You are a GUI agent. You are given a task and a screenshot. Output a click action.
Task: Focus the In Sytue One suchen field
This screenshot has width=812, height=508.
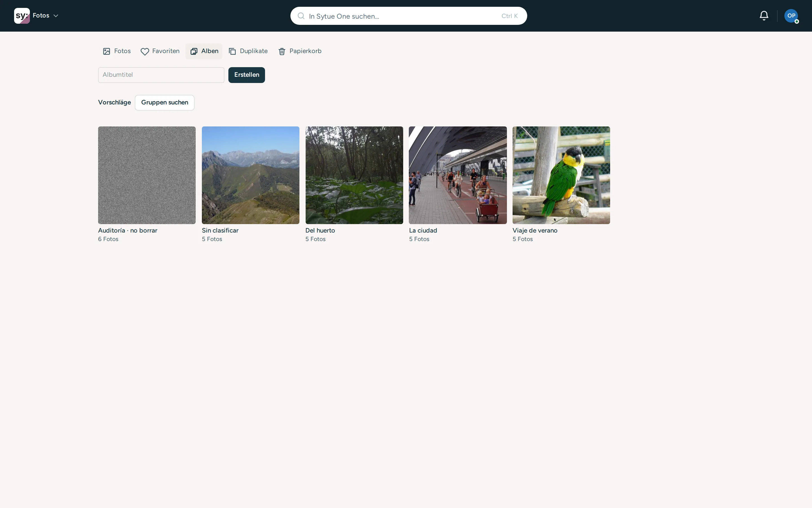pyautogui.click(x=408, y=16)
